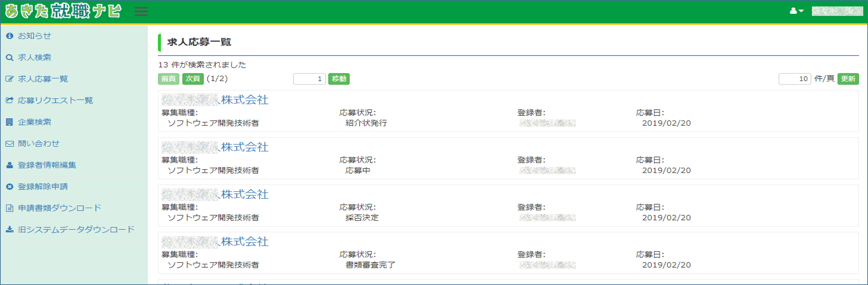The height and width of the screenshot is (285, 868).
Task: Open company link with status 採否決定
Action: pos(215,194)
